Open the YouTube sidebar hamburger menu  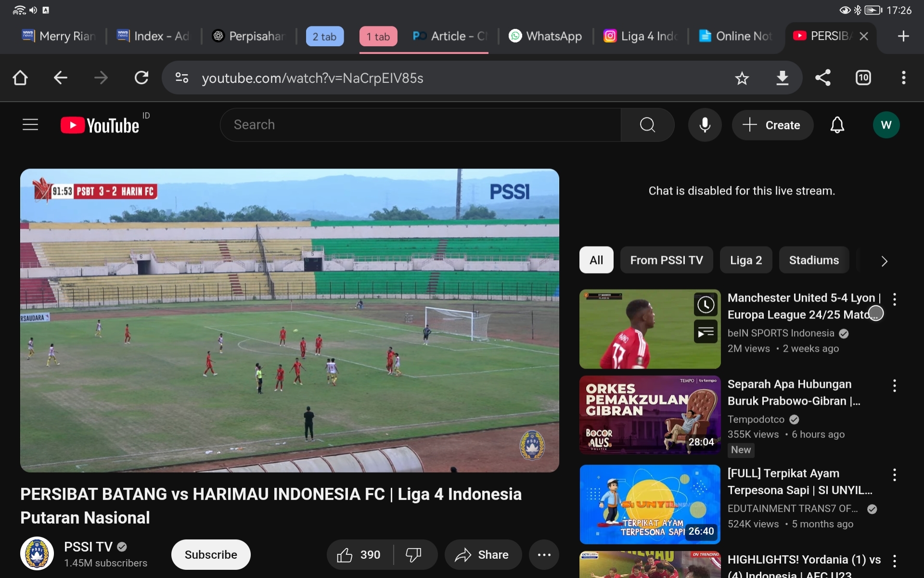[30, 124]
